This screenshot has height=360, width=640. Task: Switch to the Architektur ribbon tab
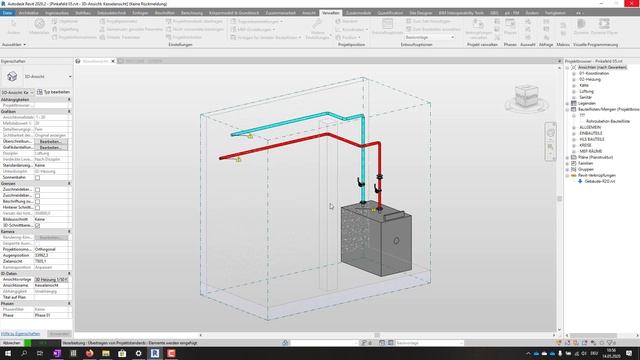tap(29, 13)
